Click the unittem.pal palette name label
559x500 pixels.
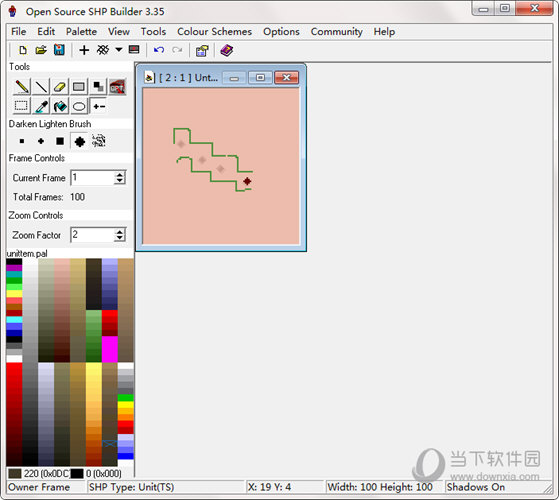click(x=27, y=253)
